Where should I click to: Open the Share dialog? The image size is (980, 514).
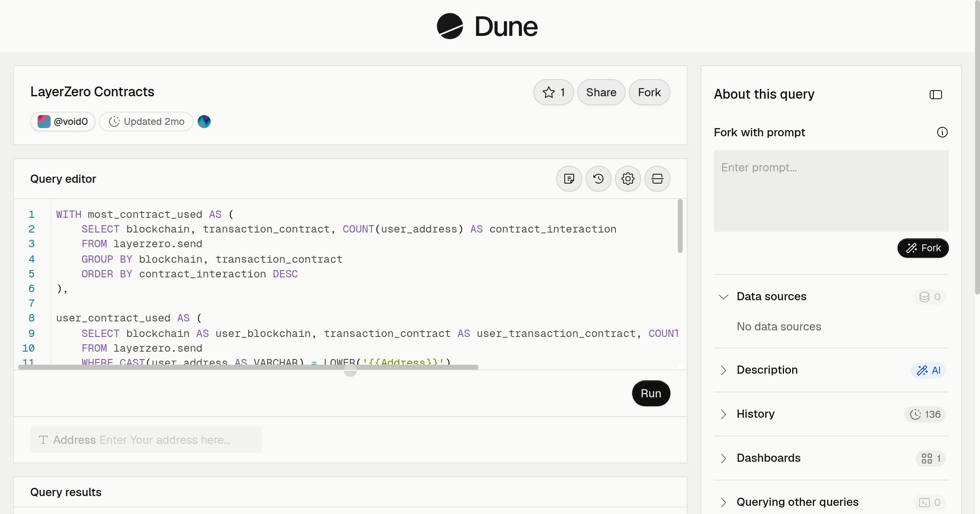click(601, 92)
